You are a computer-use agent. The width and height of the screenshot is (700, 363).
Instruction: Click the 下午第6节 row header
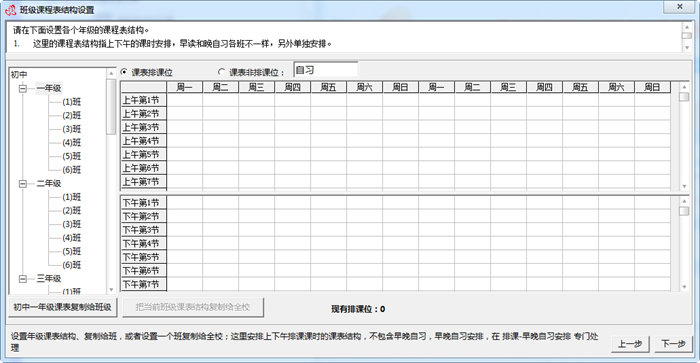143,271
